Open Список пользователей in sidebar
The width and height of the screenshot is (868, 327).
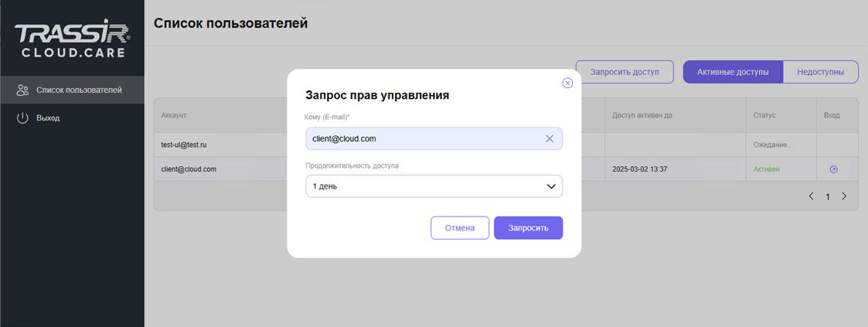(79, 90)
